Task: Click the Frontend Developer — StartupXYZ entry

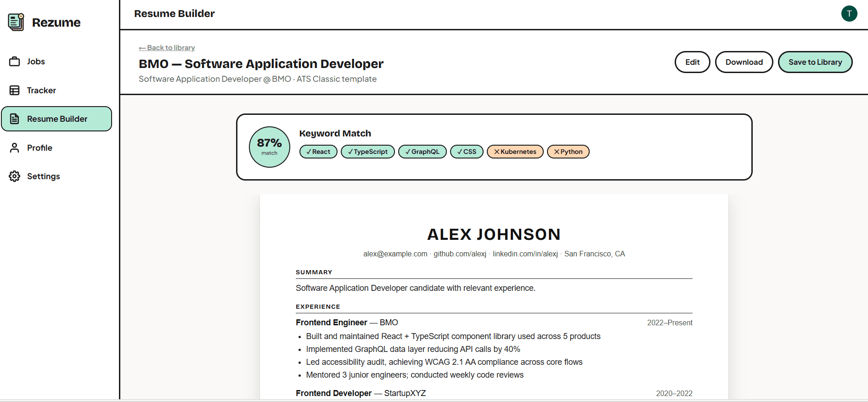Action: click(x=361, y=393)
